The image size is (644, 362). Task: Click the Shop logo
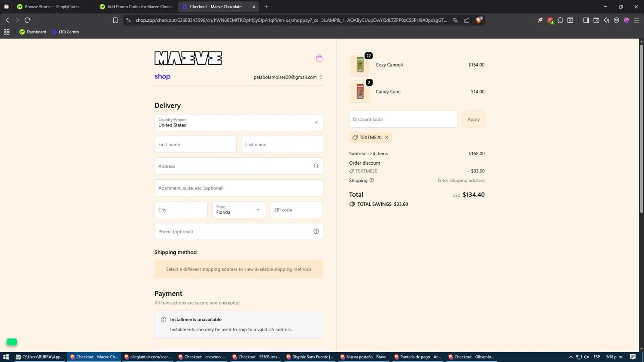click(x=162, y=76)
